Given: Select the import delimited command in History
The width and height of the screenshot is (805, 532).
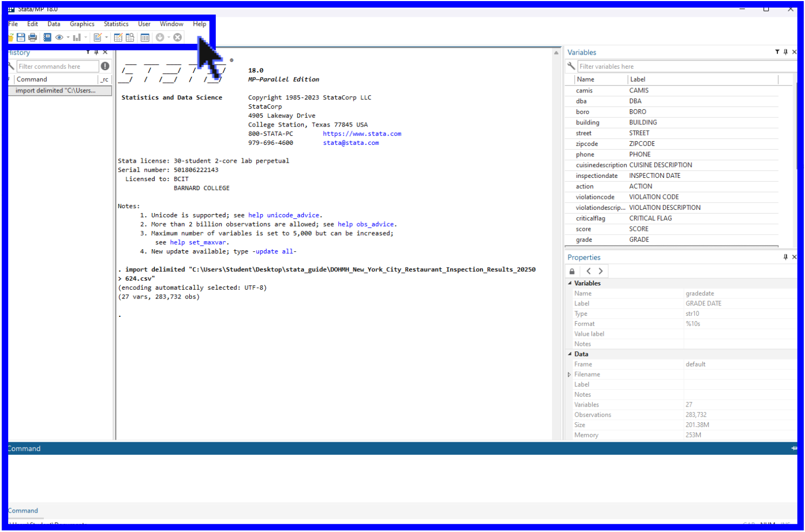Looking at the screenshot, I should coord(60,90).
